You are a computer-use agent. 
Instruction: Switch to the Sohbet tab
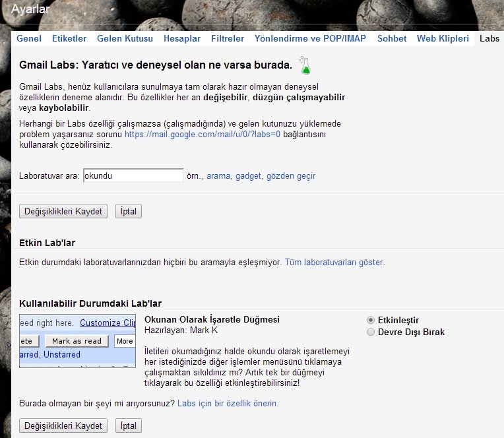tap(392, 38)
